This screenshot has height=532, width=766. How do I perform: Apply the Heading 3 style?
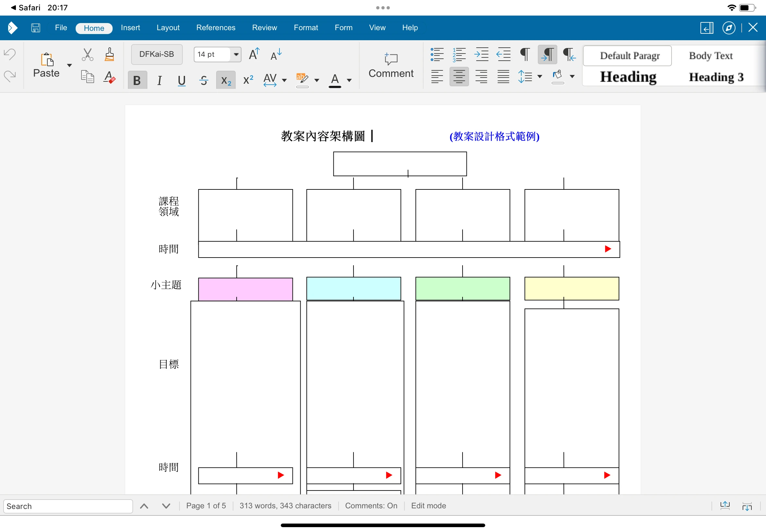coord(716,77)
